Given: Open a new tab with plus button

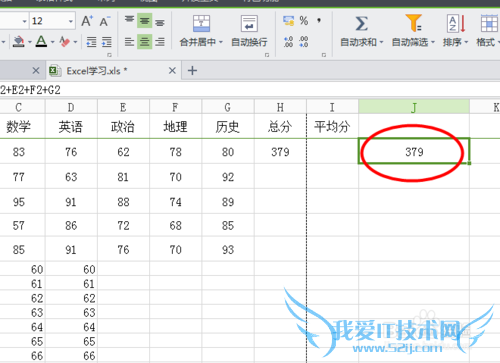Looking at the screenshot, I should click(192, 71).
